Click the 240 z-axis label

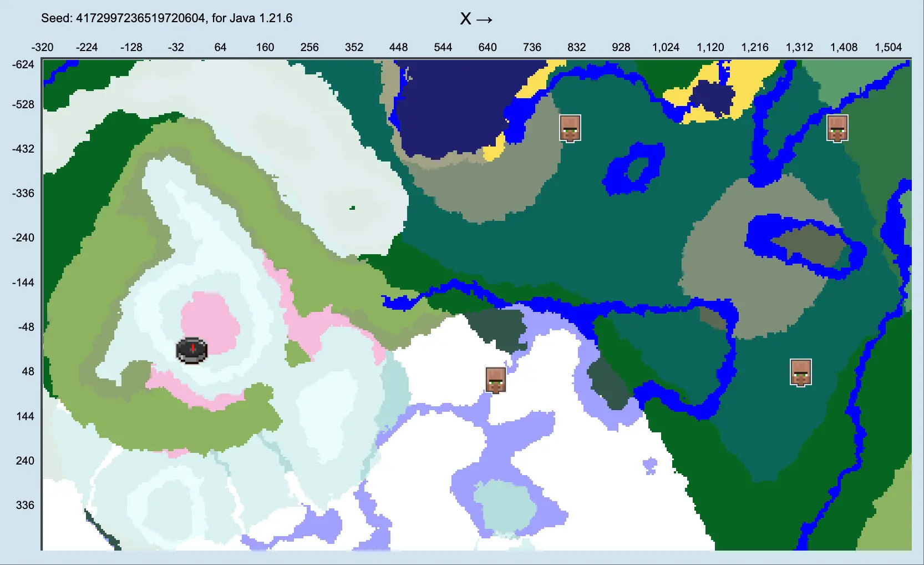point(25,461)
